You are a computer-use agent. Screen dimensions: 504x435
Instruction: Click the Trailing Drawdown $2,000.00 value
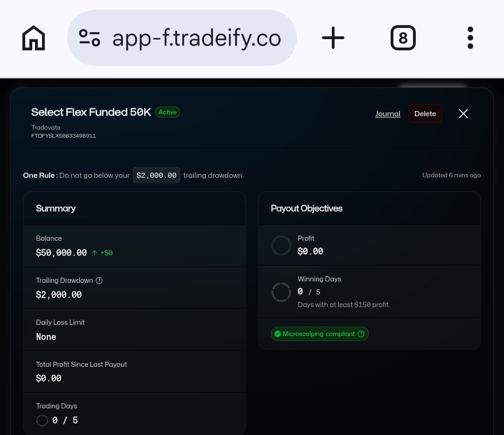[x=59, y=295]
